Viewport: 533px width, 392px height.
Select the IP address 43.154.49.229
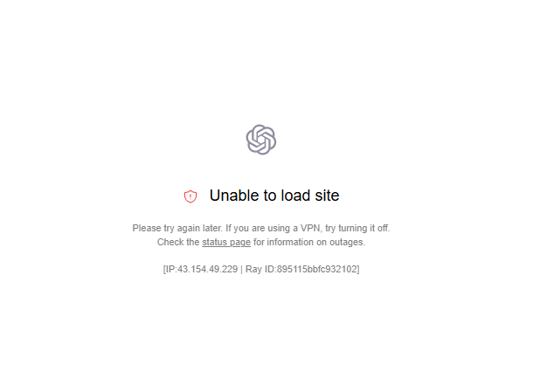(x=208, y=269)
